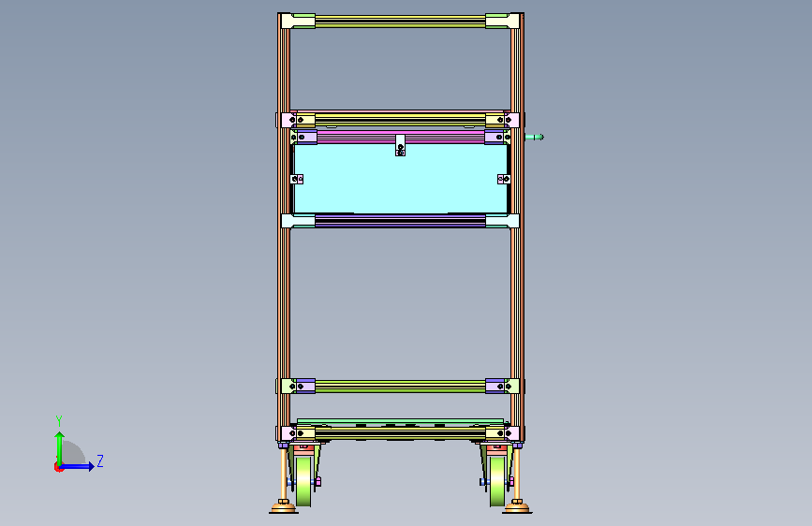812x526 pixels.
Task: Select the left vertical orange frame post
Action: point(284,227)
